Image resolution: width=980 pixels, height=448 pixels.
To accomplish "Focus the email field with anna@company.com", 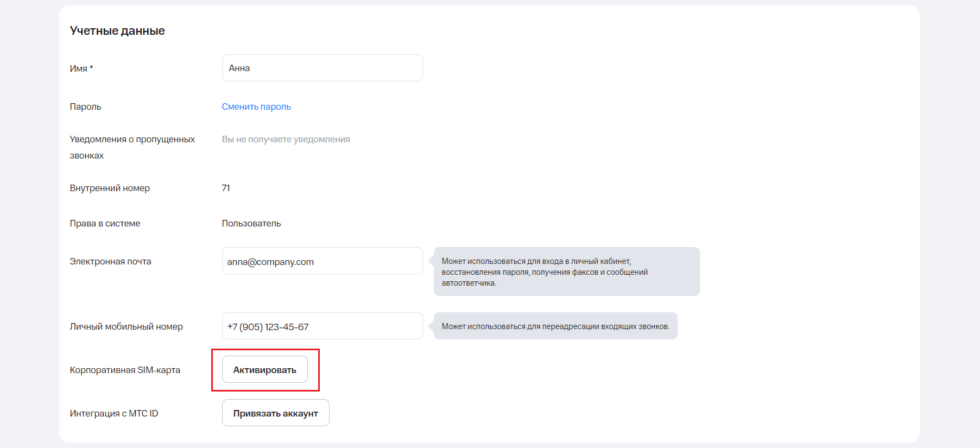I will 322,261.
